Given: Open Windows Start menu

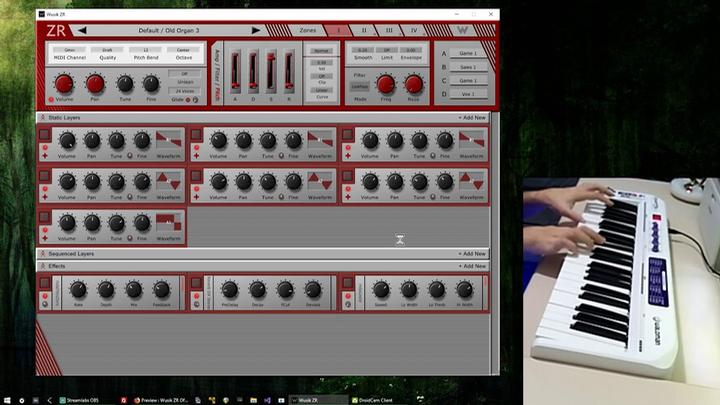Looking at the screenshot, I should (x=7, y=400).
